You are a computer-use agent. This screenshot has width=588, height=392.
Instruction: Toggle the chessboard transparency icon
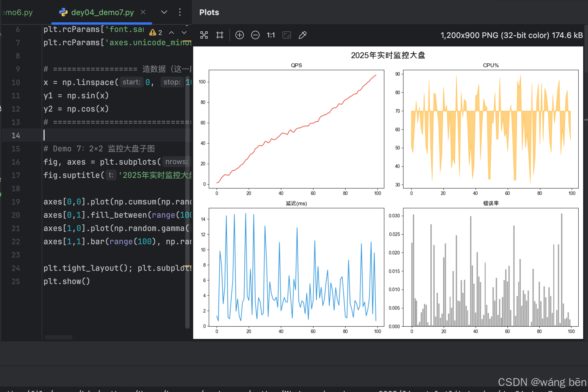tap(204, 35)
